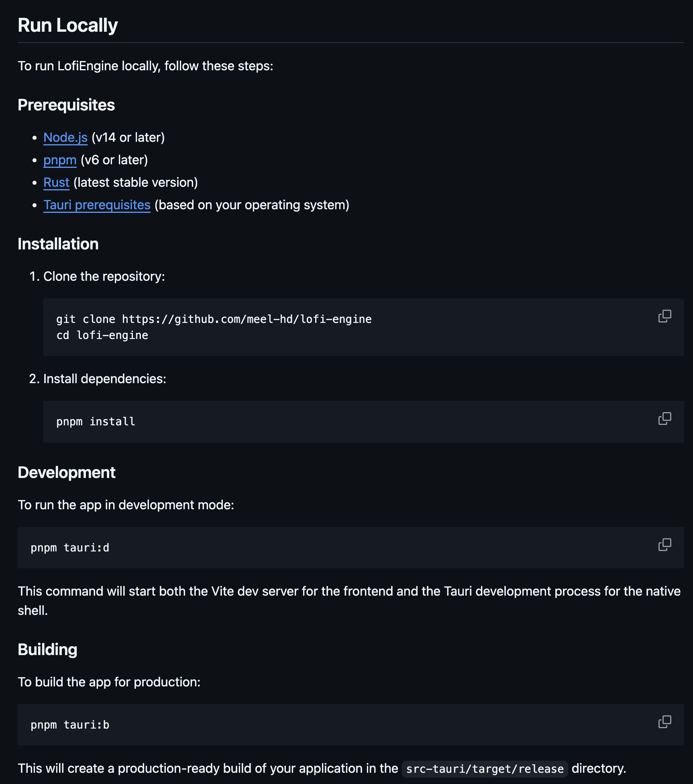The width and height of the screenshot is (693, 784).
Task: Click the cd lofi-engine code line
Action: coord(102,335)
